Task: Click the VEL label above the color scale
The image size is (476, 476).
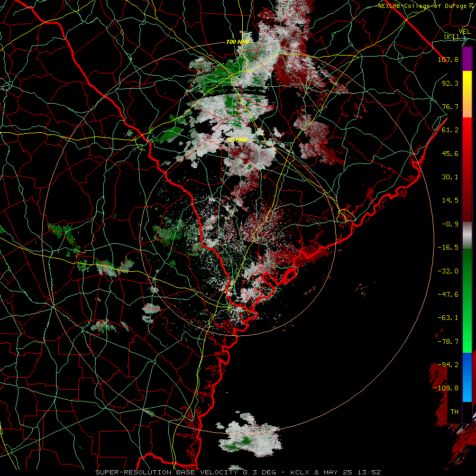Action: click(464, 32)
